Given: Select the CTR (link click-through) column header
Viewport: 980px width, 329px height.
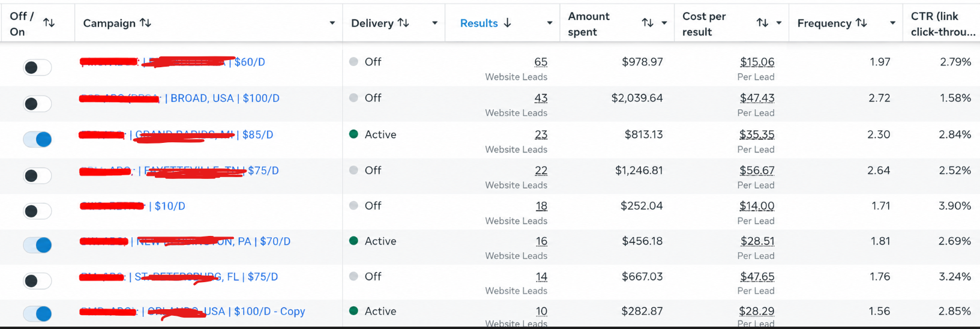Looking at the screenshot, I should tap(942, 23).
